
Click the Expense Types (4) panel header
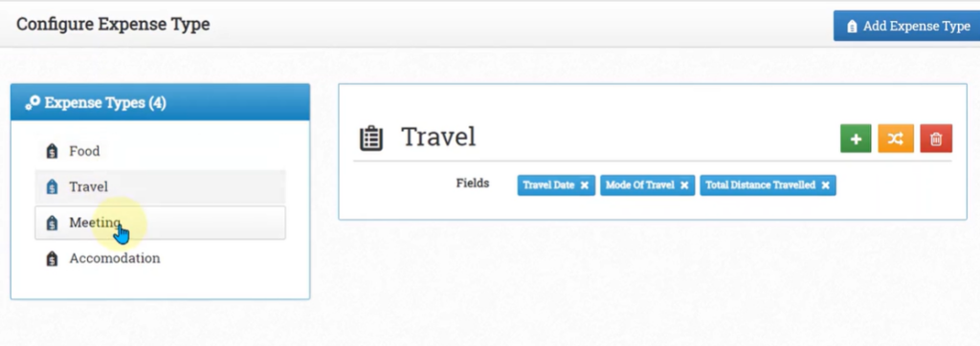(160, 102)
